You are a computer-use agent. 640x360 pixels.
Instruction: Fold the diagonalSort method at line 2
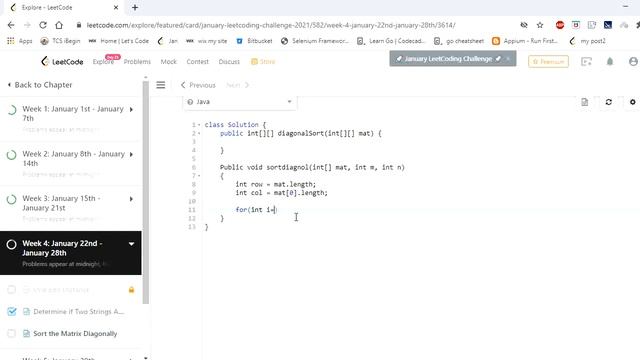point(199,133)
